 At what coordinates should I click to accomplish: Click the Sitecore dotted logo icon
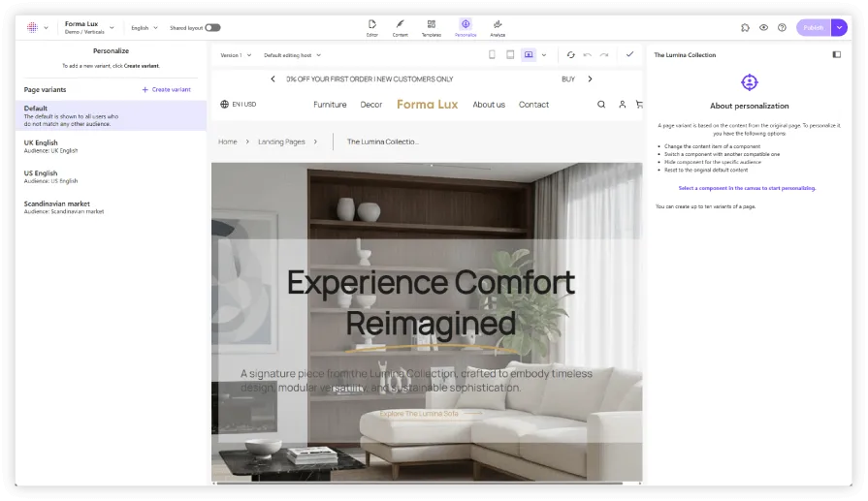(x=32, y=27)
